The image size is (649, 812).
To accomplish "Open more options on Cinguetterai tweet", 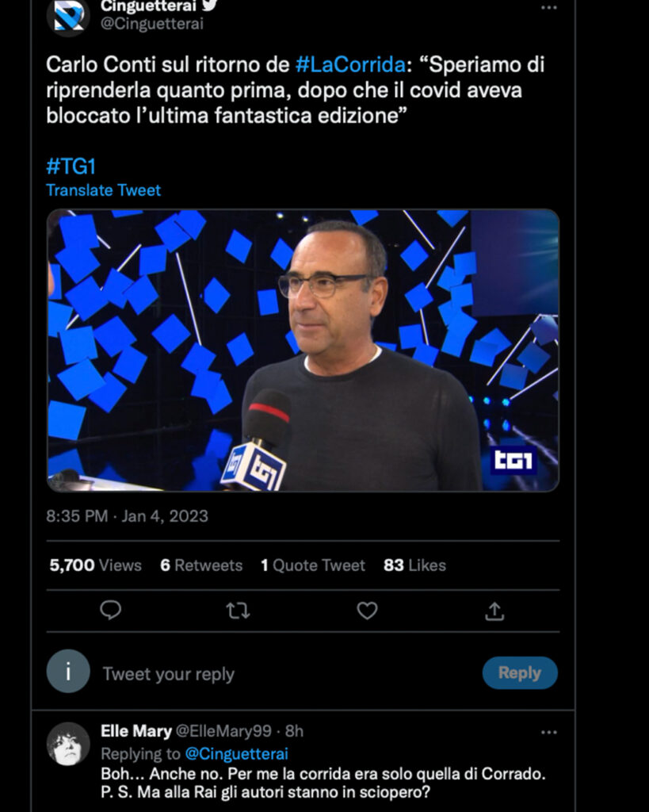I will 548,7.
